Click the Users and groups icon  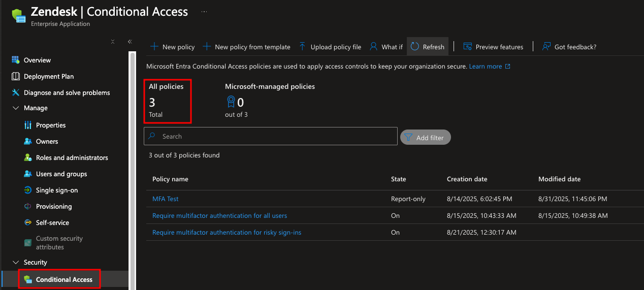28,174
